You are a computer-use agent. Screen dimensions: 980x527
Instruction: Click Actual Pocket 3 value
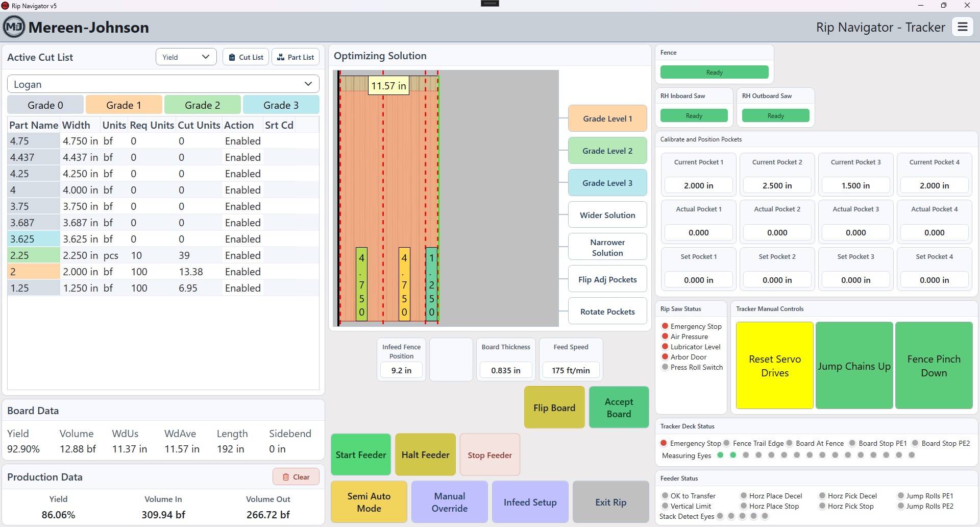(856, 232)
